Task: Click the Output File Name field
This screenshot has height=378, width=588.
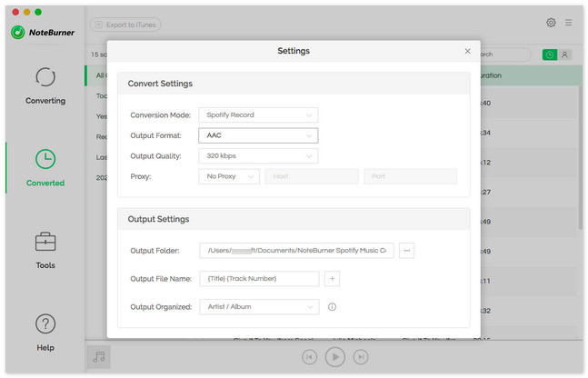Action: [259, 279]
